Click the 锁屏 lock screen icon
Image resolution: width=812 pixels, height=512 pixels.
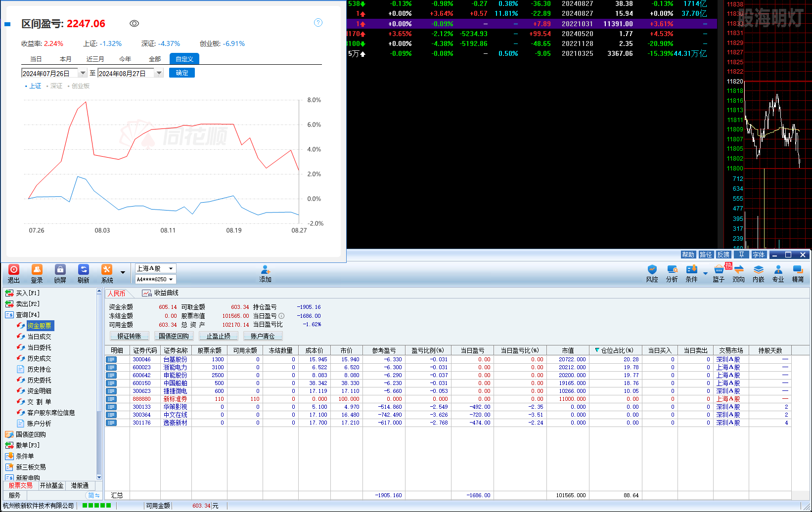point(60,269)
